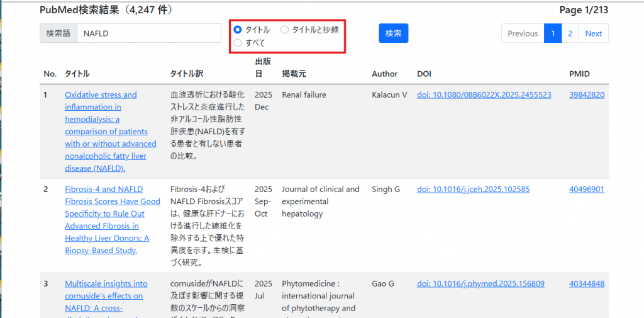Viewport: 644px width, 318px height.
Task: Open PMID 40496901 link
Action: coord(586,190)
